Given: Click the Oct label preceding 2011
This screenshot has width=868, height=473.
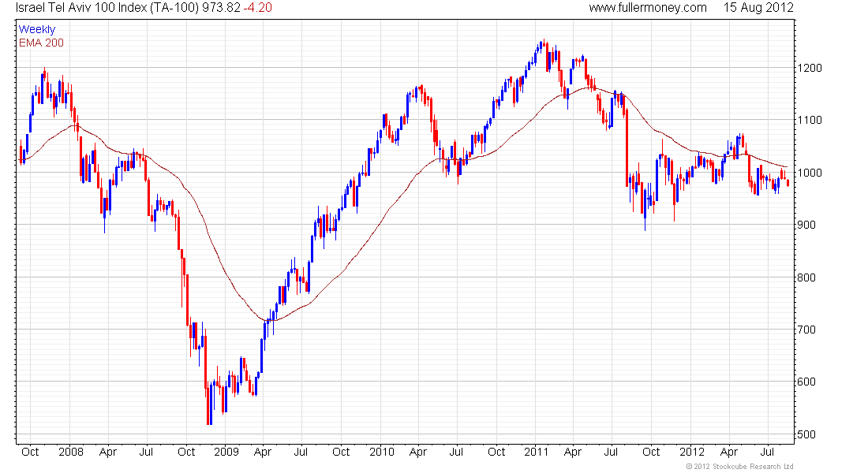Looking at the screenshot, I should coord(496,452).
